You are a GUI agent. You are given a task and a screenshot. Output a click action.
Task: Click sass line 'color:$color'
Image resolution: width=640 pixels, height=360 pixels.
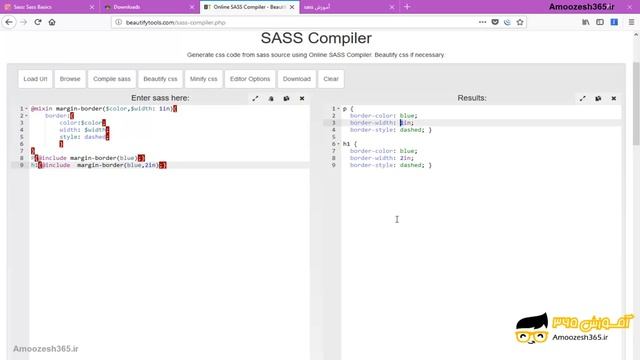83,123
